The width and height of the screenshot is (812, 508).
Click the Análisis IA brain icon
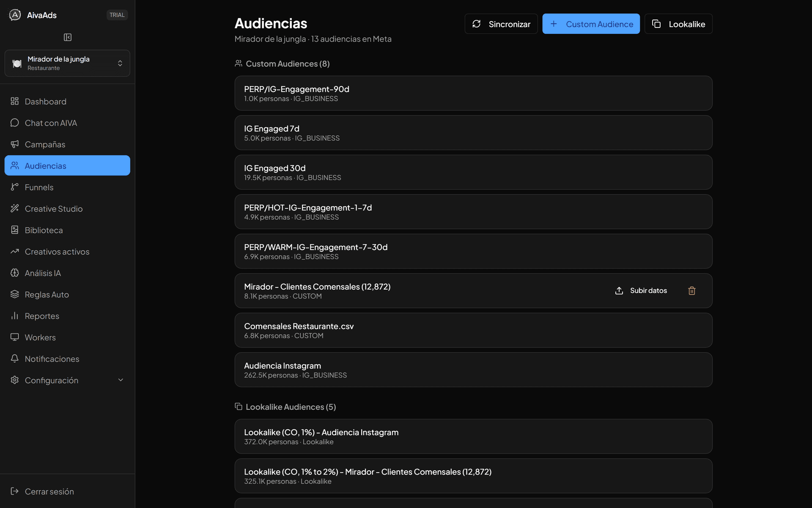(x=15, y=273)
